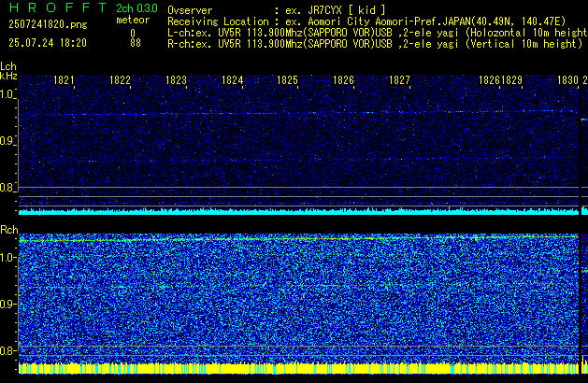Click the cyan signal level bar under Lch
The height and width of the screenshot is (383, 588).
[x=298, y=212]
